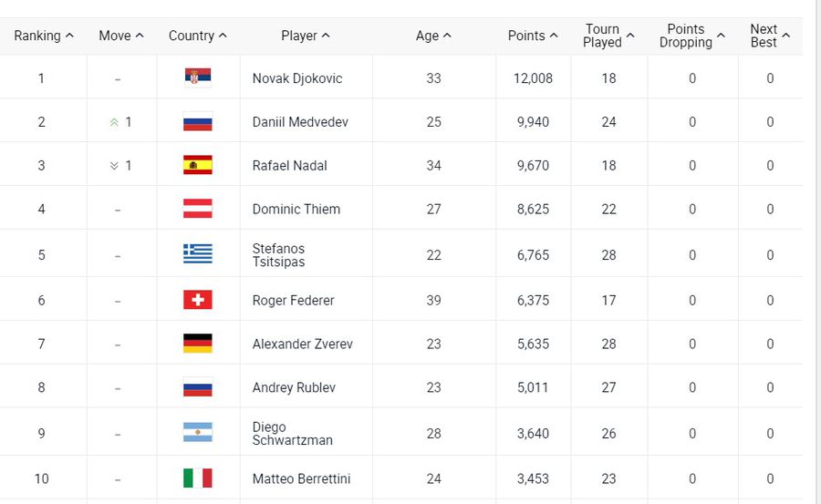Viewport: 821px width, 504px height.
Task: Sort the table by Ranking column
Action: 44,36
